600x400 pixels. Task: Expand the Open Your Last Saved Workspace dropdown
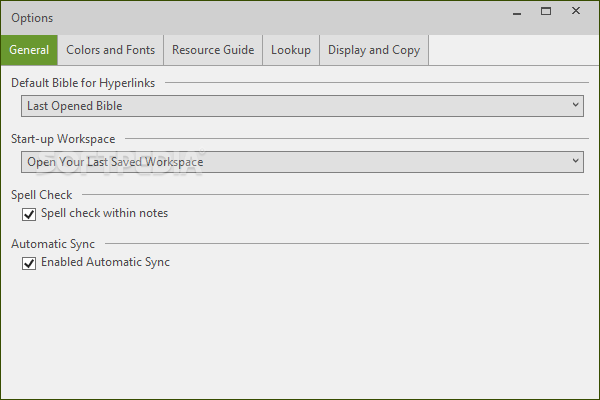click(302, 162)
